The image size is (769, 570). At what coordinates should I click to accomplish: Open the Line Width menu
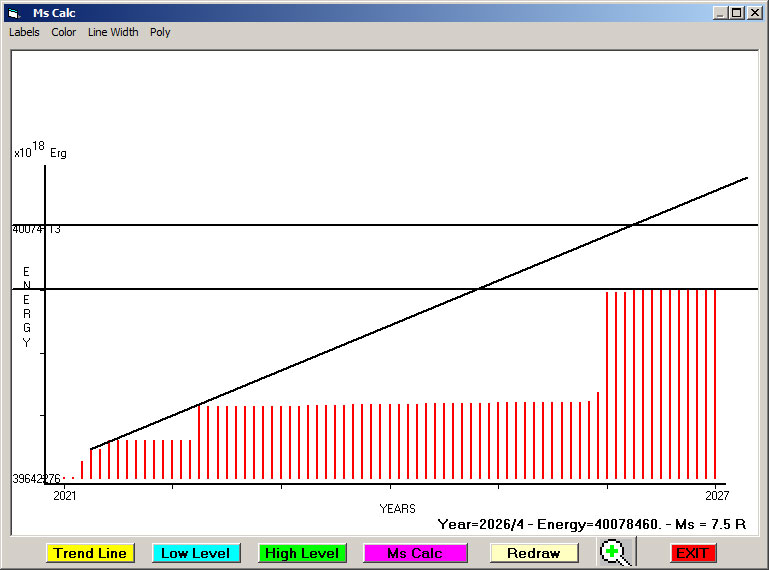click(x=113, y=32)
